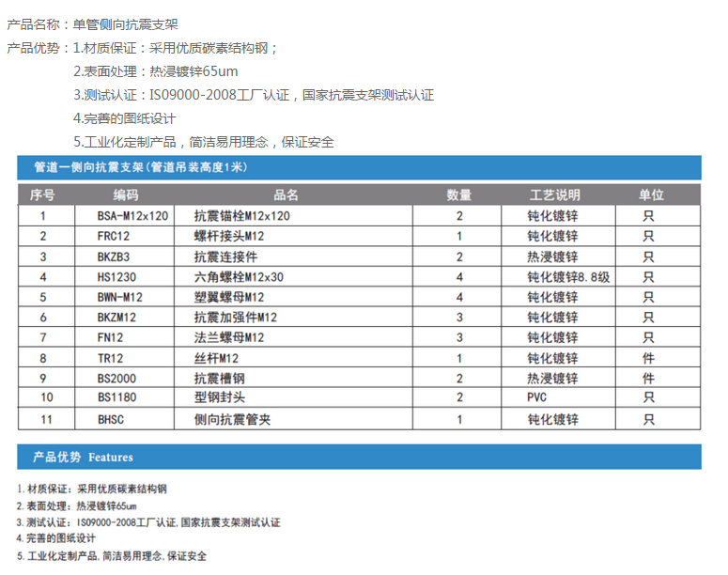
Task: Click the PVC process cell
Action: (537, 397)
